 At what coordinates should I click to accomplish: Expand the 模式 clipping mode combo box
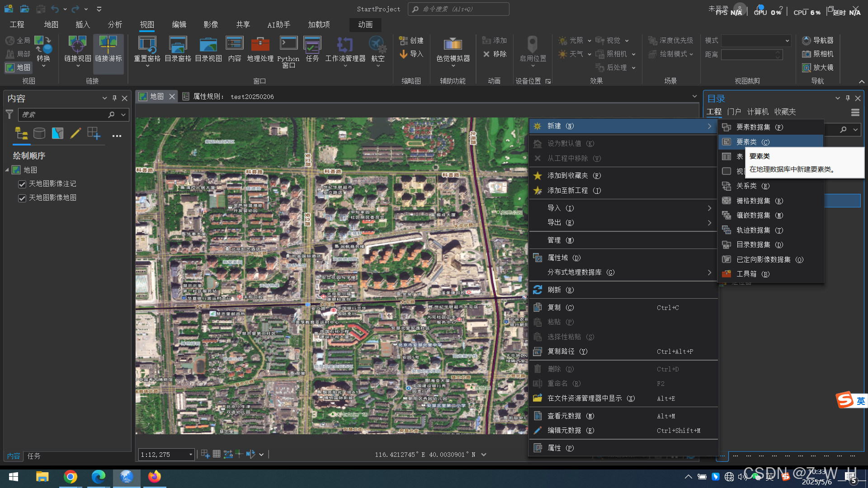tap(787, 41)
